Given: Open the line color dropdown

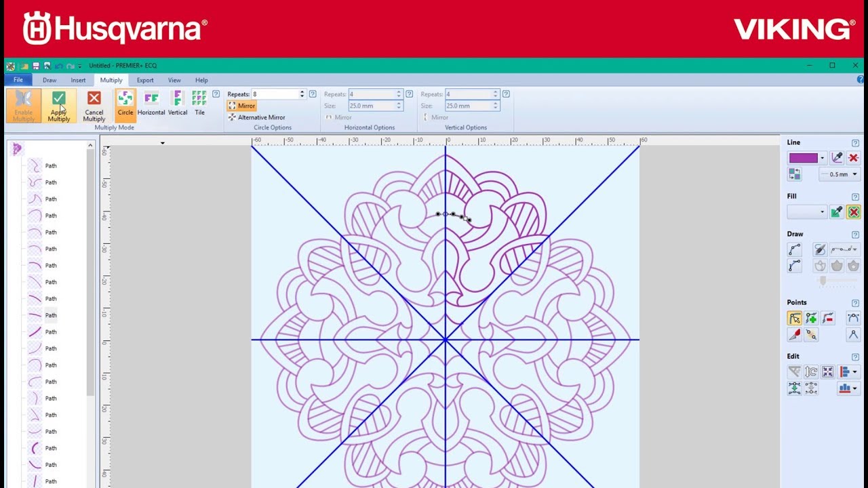Looking at the screenshot, I should click(x=822, y=158).
